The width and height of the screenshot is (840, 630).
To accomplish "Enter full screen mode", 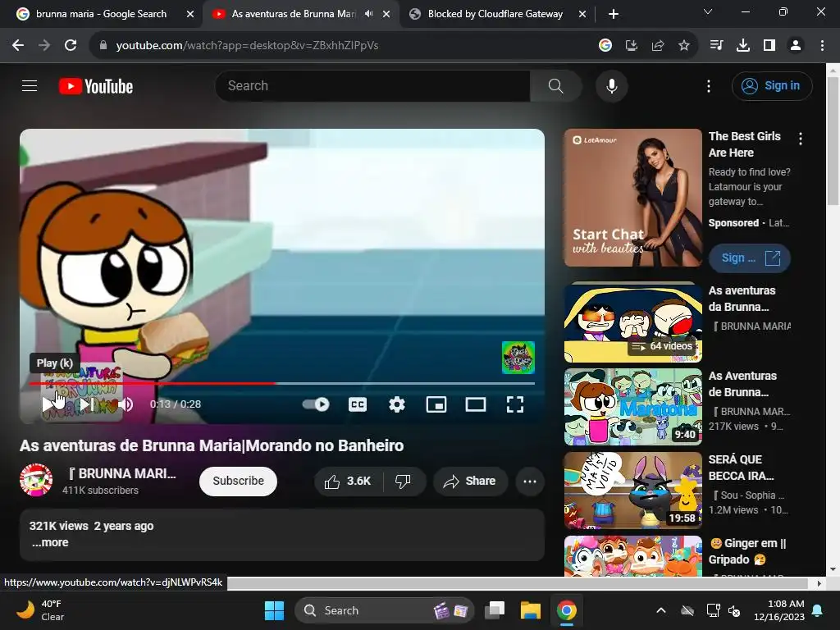I will click(515, 404).
